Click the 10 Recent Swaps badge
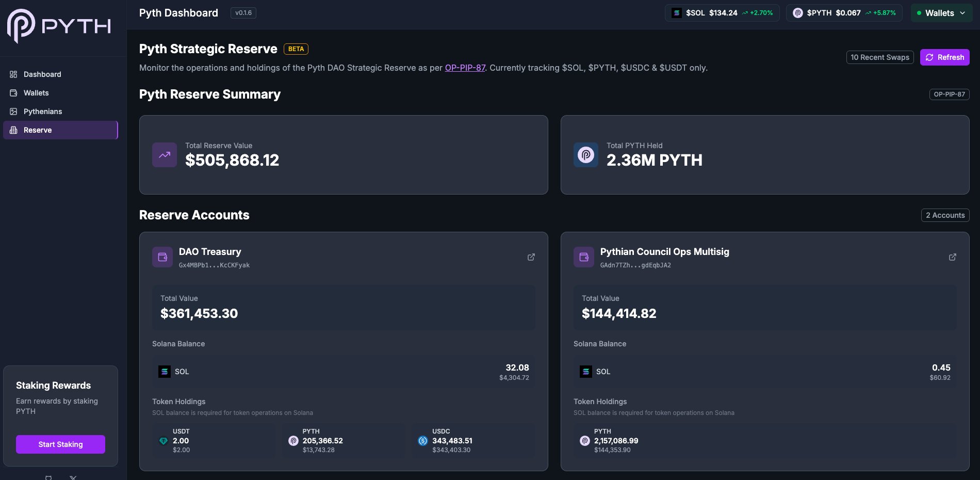Image resolution: width=980 pixels, height=480 pixels. [879, 57]
